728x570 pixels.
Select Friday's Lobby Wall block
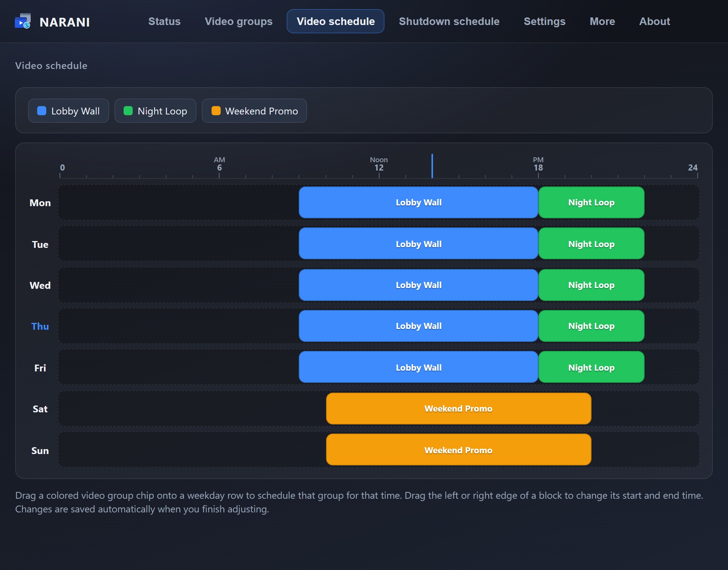pyautogui.click(x=419, y=368)
